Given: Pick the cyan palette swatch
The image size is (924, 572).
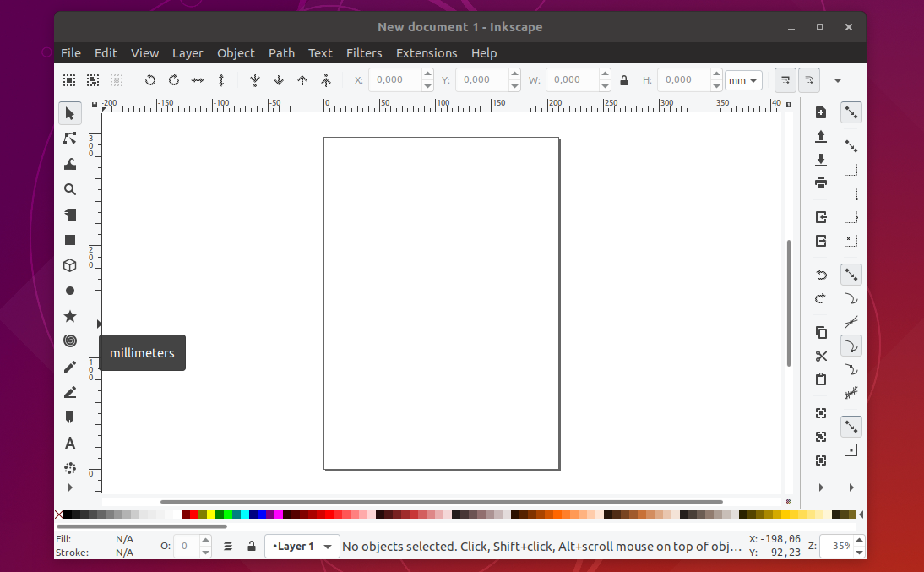Looking at the screenshot, I should point(245,515).
